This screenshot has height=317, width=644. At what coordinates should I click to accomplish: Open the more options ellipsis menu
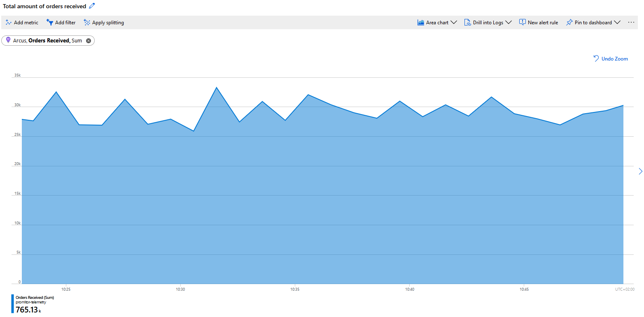631,23
